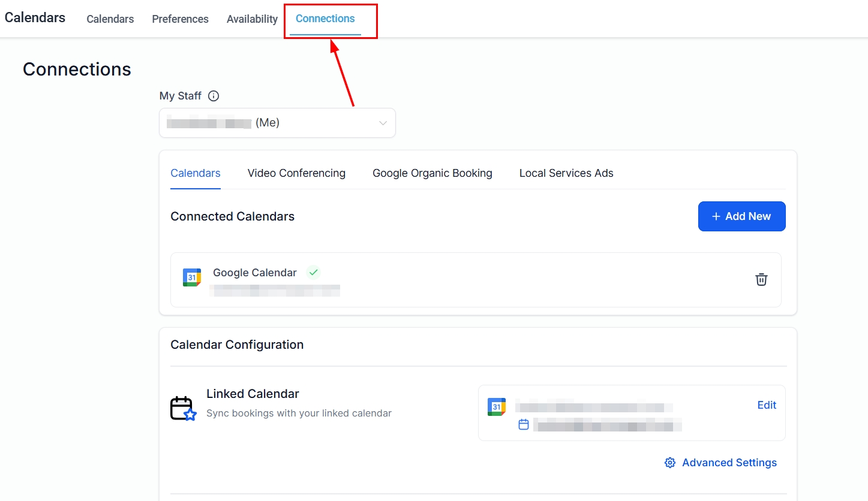
Task: Click the trash icon for Google Calendar
Action: (761, 279)
